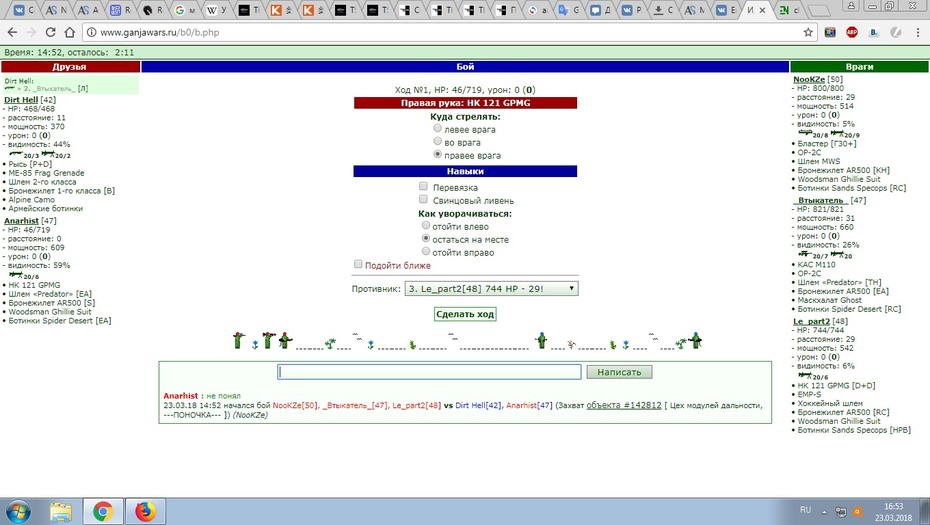This screenshot has height=525, width=930.
Task: Click the 'Друзья' panel header
Action: [x=71, y=66]
